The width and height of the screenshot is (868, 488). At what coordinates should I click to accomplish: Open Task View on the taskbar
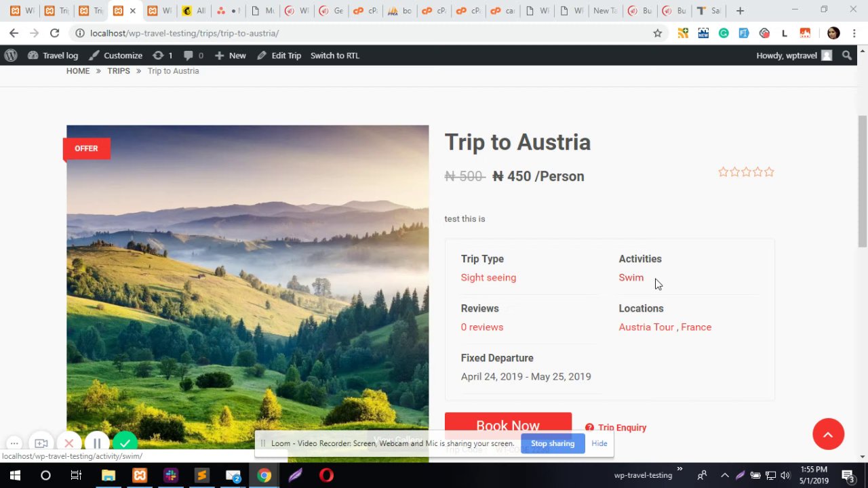(x=76, y=475)
